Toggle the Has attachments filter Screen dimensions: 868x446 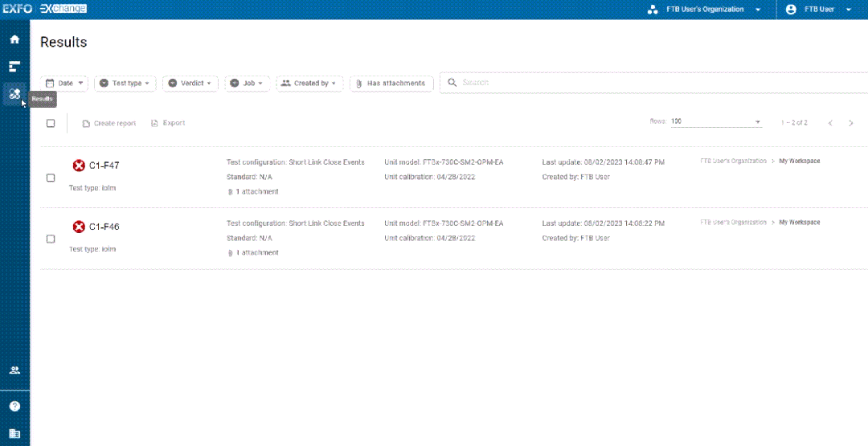[391, 83]
